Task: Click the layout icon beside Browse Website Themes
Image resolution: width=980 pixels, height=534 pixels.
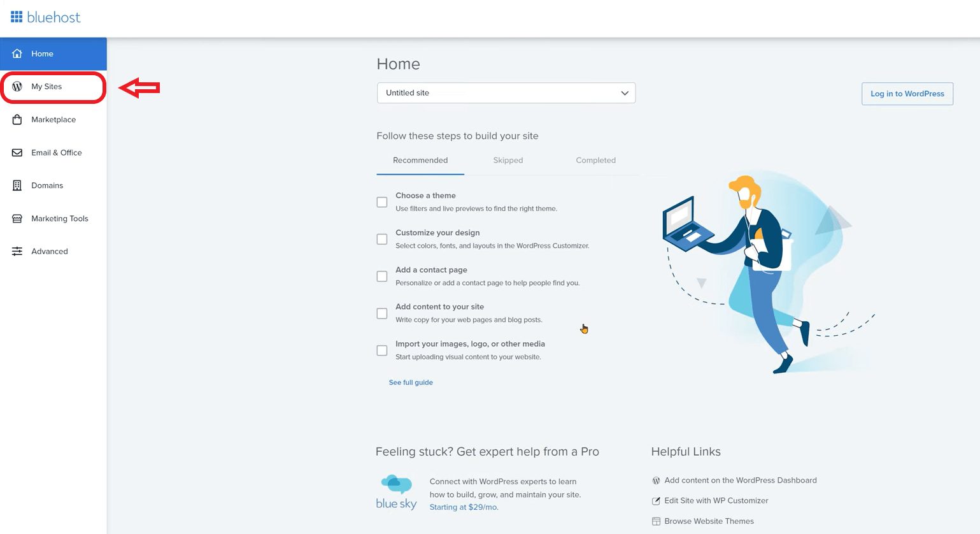Action: coord(656,521)
